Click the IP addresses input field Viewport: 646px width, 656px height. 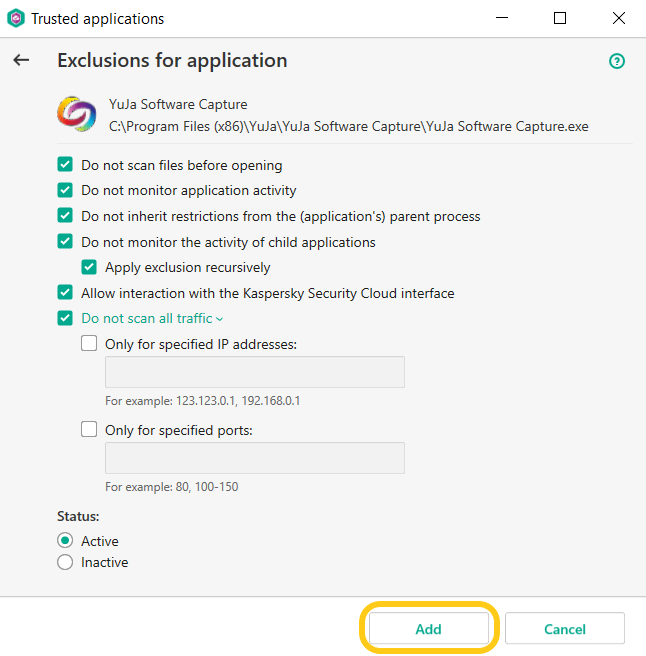tap(255, 372)
